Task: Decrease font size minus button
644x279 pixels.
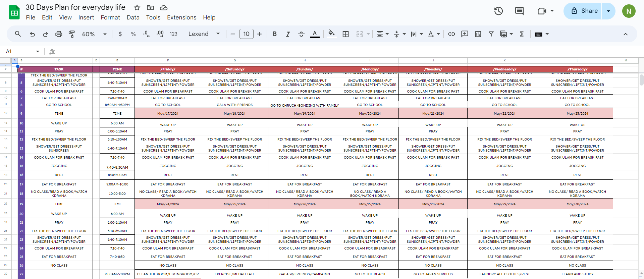Action: coord(233,34)
